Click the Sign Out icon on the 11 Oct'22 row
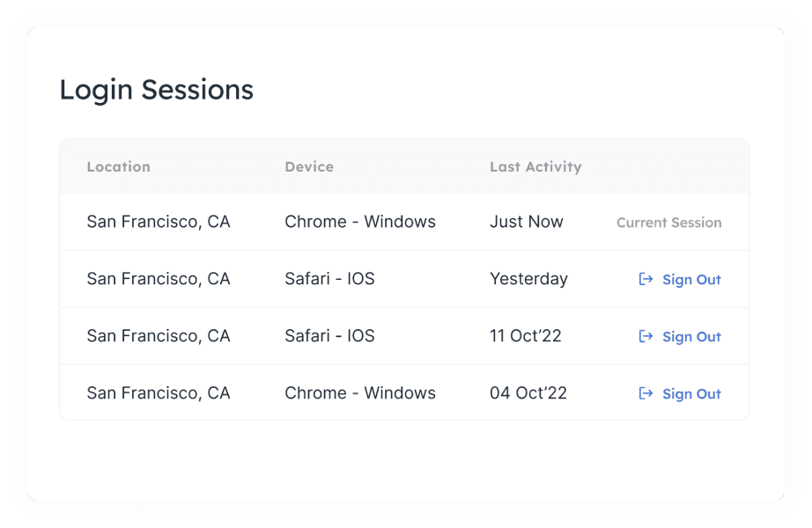The height and width of the screenshot is (528, 812). click(644, 336)
